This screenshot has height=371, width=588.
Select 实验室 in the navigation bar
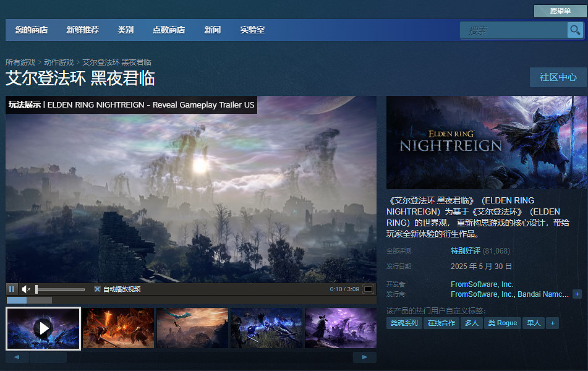point(252,30)
